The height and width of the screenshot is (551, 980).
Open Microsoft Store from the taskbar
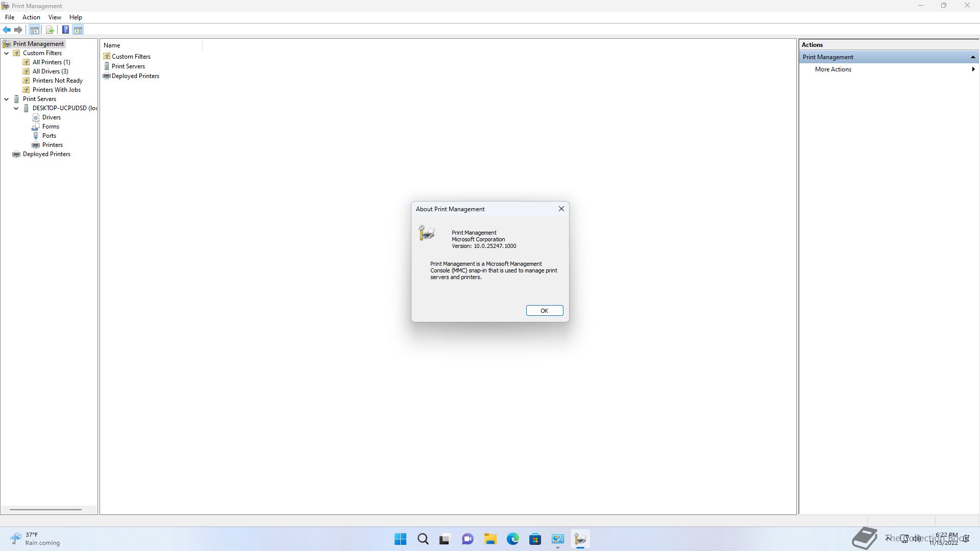pyautogui.click(x=535, y=539)
